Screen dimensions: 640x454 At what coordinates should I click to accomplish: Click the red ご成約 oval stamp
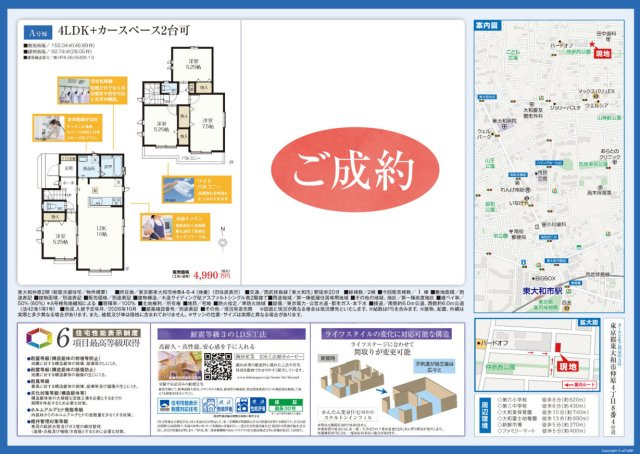(x=355, y=169)
